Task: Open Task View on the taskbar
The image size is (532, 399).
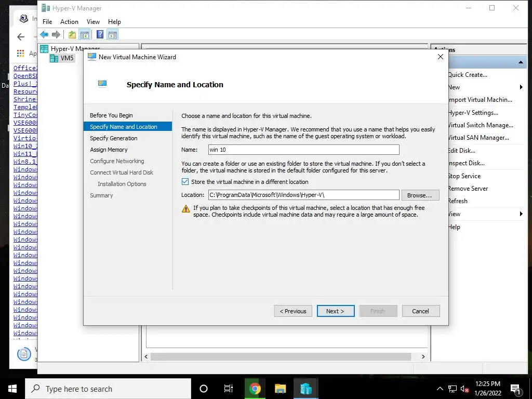Action: click(229, 389)
